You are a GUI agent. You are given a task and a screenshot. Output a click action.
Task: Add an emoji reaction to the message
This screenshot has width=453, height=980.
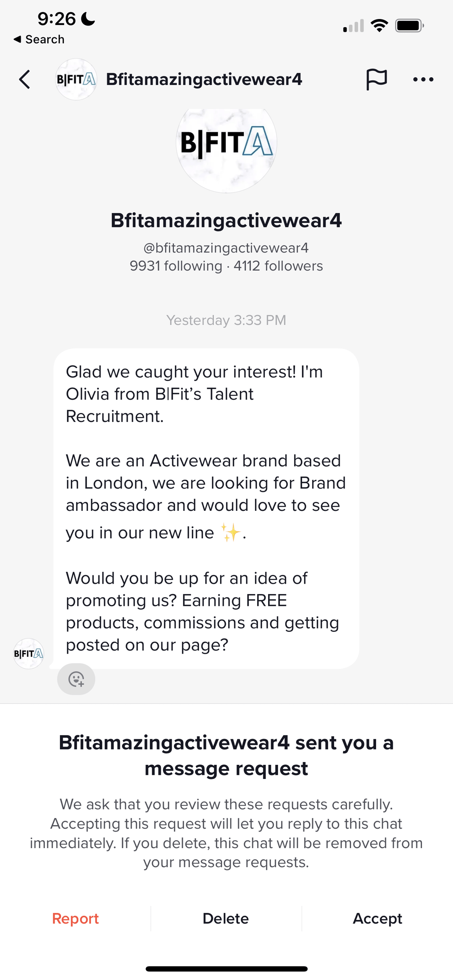(x=76, y=679)
